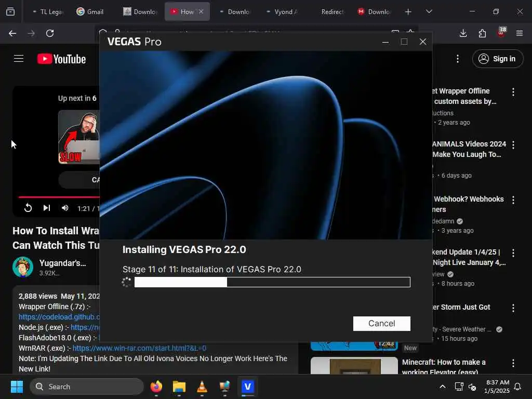This screenshot has height=399, width=532.
Task: Open the 8:37 AM clock and calendar
Action: click(497, 387)
